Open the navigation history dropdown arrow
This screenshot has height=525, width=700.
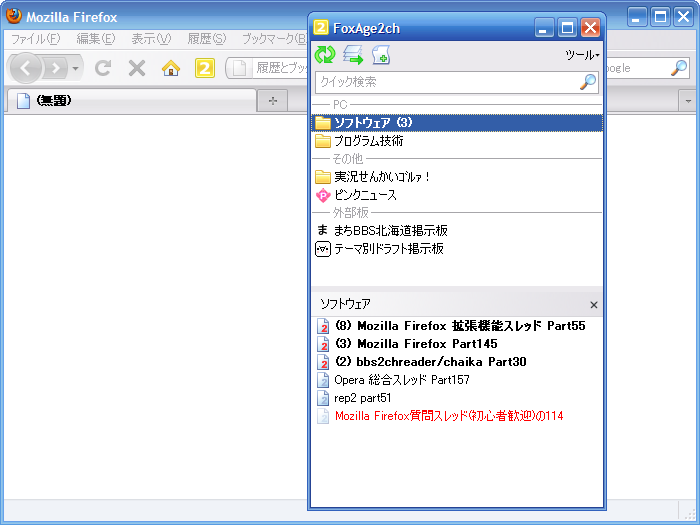click(x=75, y=68)
